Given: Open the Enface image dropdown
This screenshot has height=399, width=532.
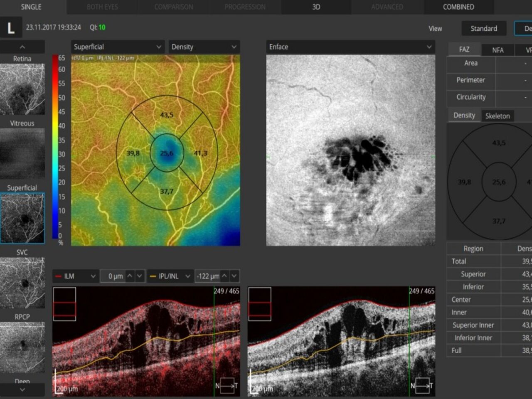Looking at the screenshot, I should [x=350, y=47].
